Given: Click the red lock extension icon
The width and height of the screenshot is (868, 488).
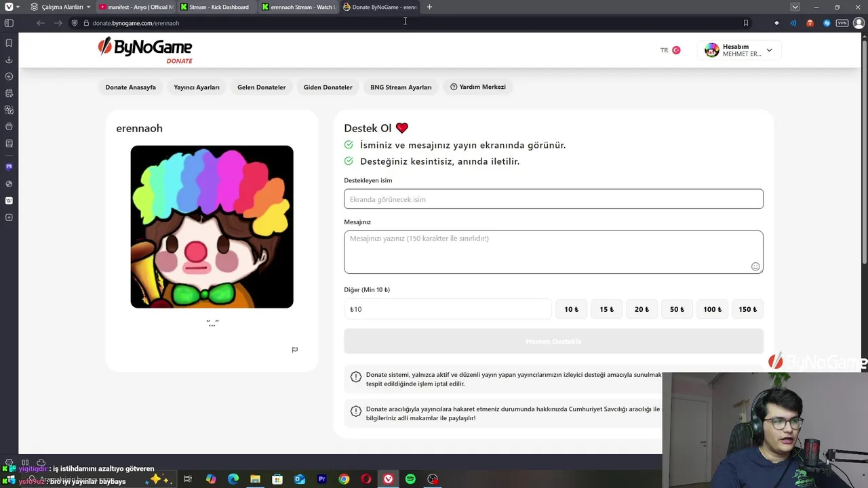Looking at the screenshot, I should point(810,23).
